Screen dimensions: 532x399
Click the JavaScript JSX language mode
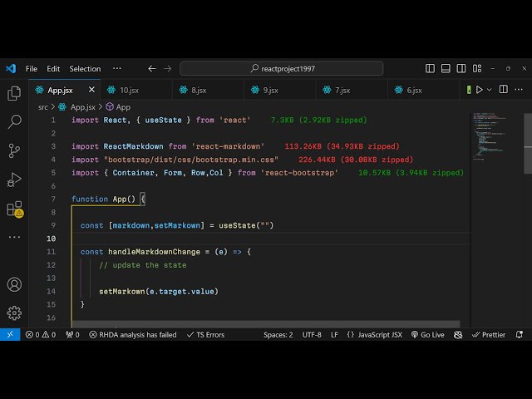click(374, 334)
